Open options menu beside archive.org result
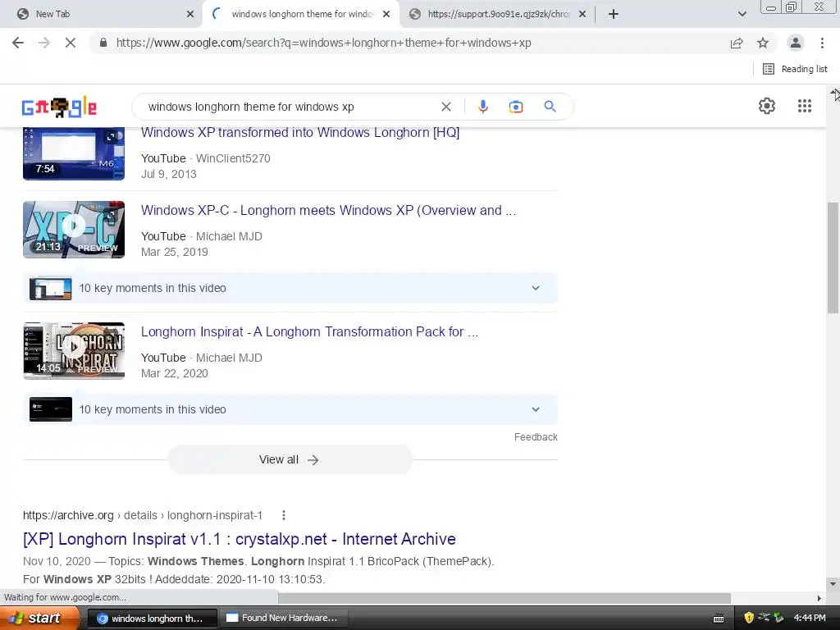The image size is (840, 630). pos(283,515)
